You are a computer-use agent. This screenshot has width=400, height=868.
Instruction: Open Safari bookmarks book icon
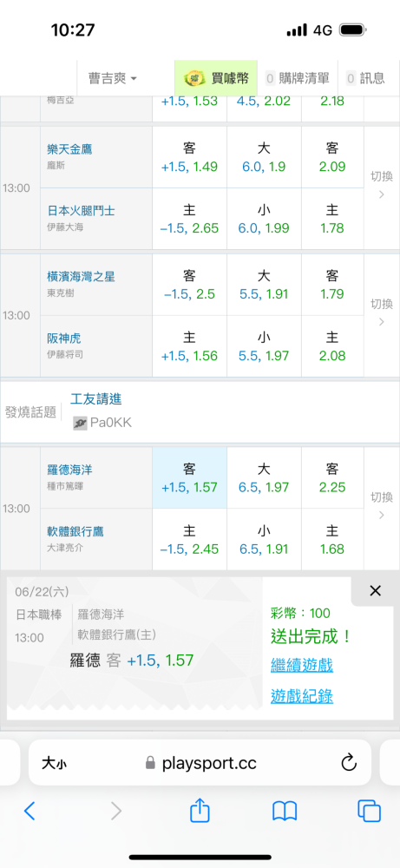point(285,811)
